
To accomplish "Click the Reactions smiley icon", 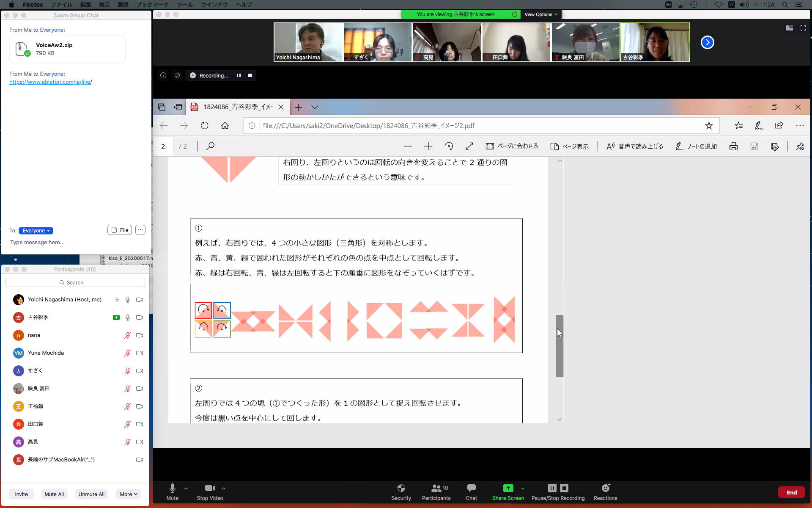I will click(x=605, y=488).
